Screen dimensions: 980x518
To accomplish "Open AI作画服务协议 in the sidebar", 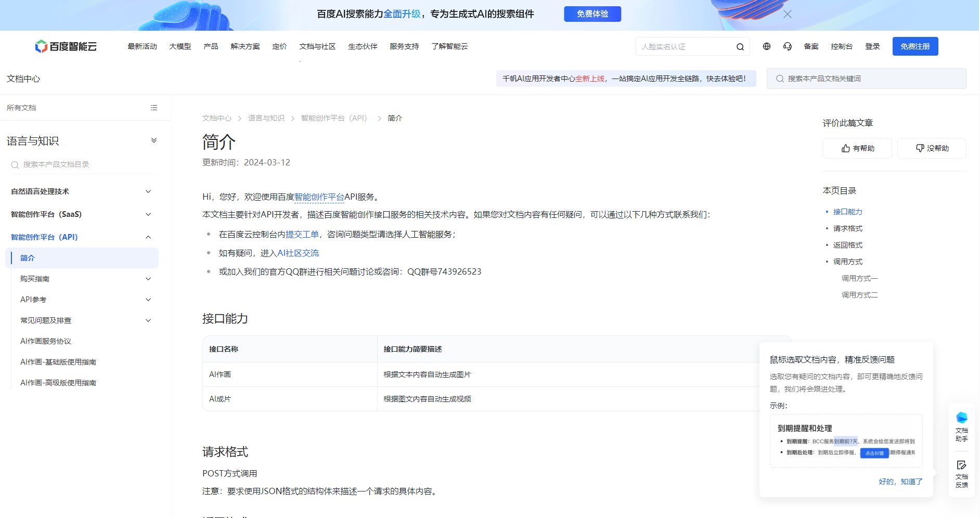I will tap(46, 341).
